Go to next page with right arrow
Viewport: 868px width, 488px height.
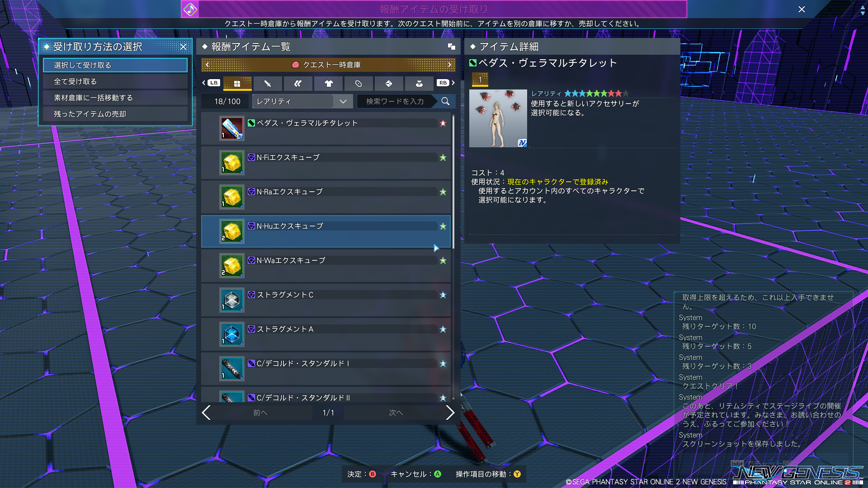point(450,413)
